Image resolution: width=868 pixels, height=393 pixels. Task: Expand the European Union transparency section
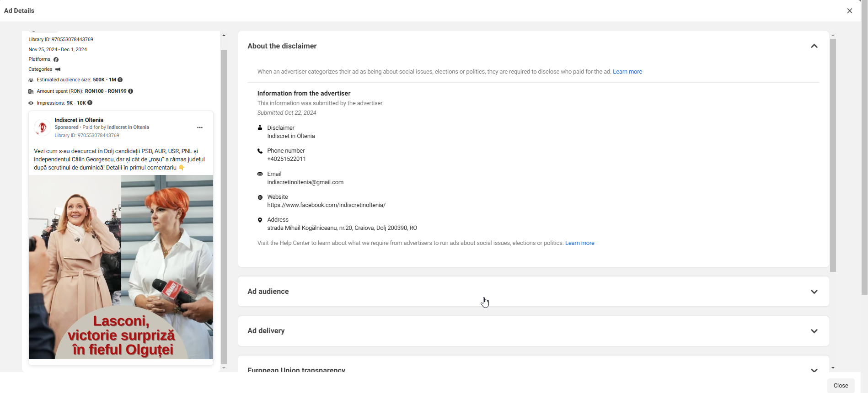(814, 369)
